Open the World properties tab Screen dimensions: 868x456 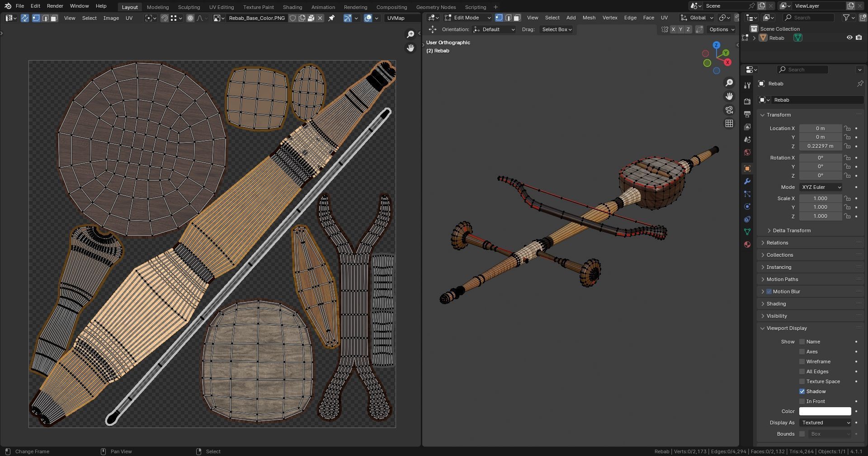click(747, 152)
